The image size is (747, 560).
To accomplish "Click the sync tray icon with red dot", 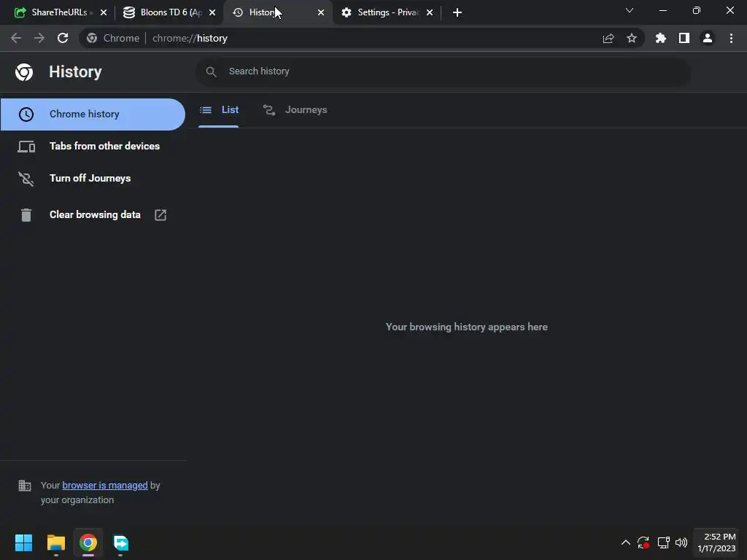I will tap(643, 542).
